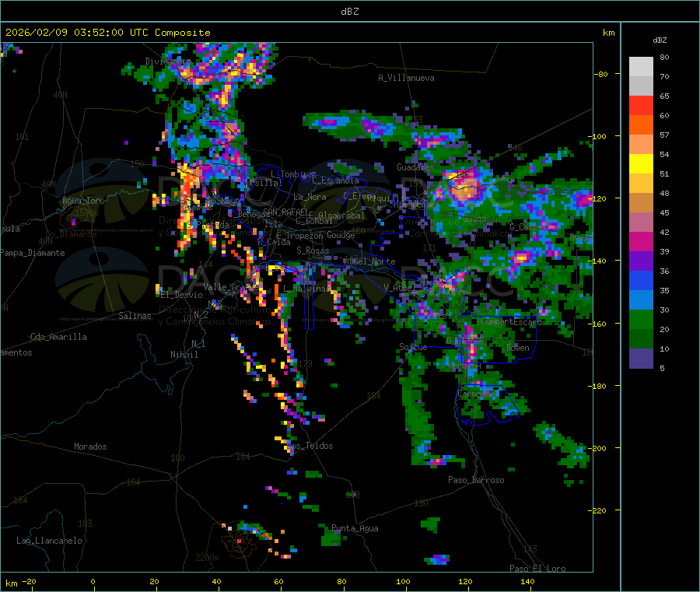
Task: Click the 65 value in the color legend
Action: tap(664, 96)
